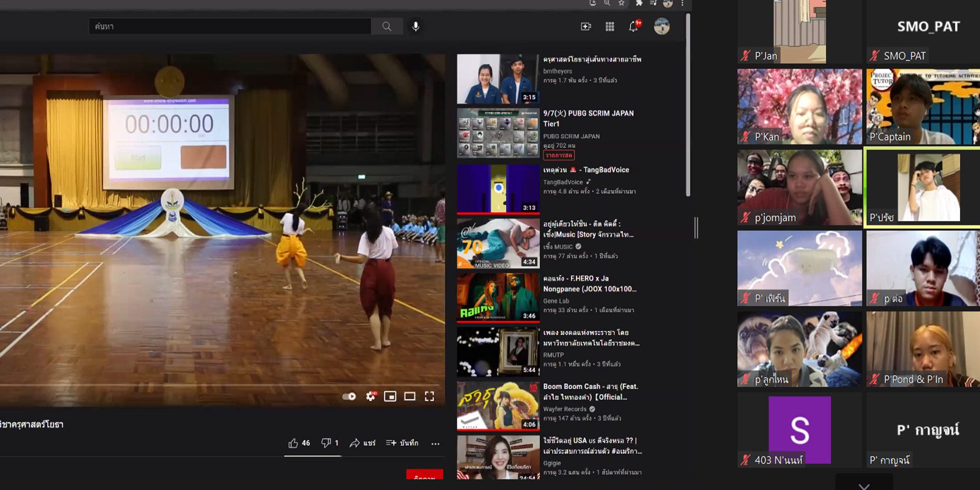The image size is (980, 490).
Task: Click the บันทึก save button
Action: point(402,443)
